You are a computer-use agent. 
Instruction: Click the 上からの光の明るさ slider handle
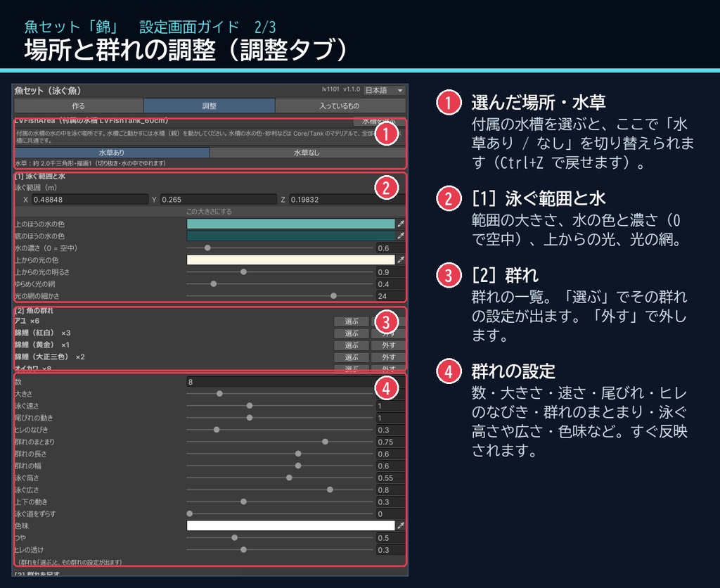click(x=244, y=272)
